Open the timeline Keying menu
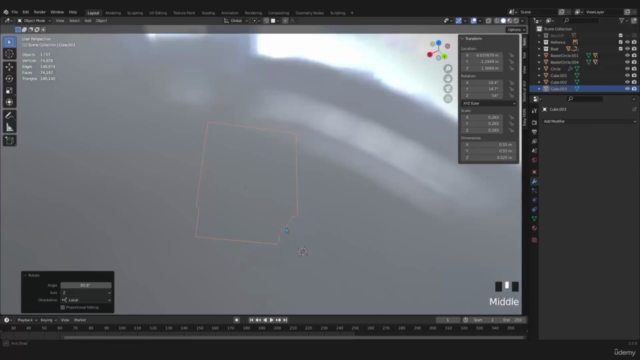This screenshot has width=640, height=360. pos(48,320)
